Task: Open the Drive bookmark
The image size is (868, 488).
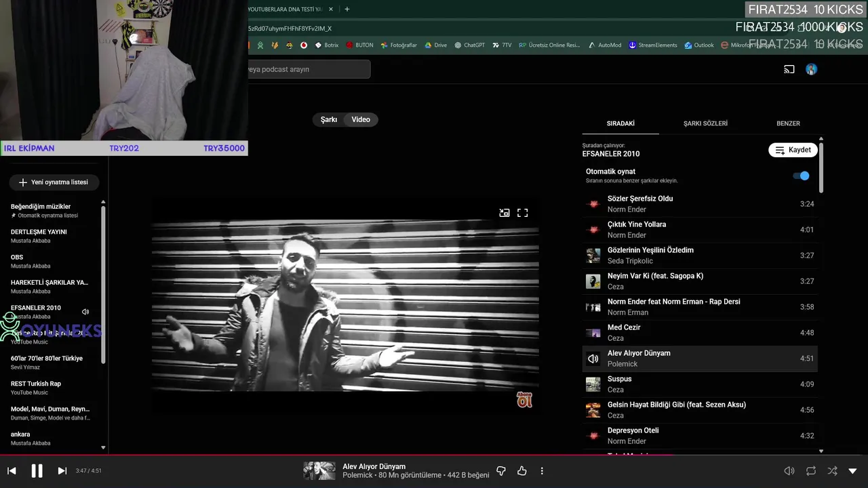Action: [435, 45]
